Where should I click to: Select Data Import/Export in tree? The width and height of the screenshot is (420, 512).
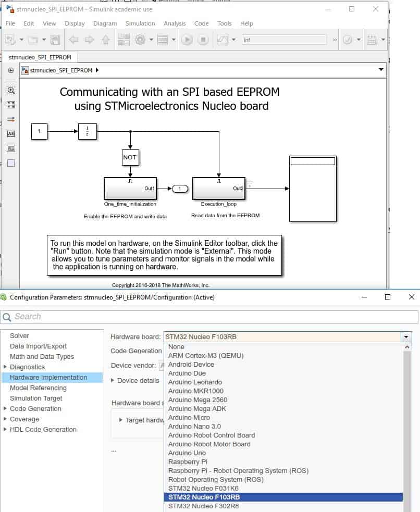pyautogui.click(x=38, y=346)
